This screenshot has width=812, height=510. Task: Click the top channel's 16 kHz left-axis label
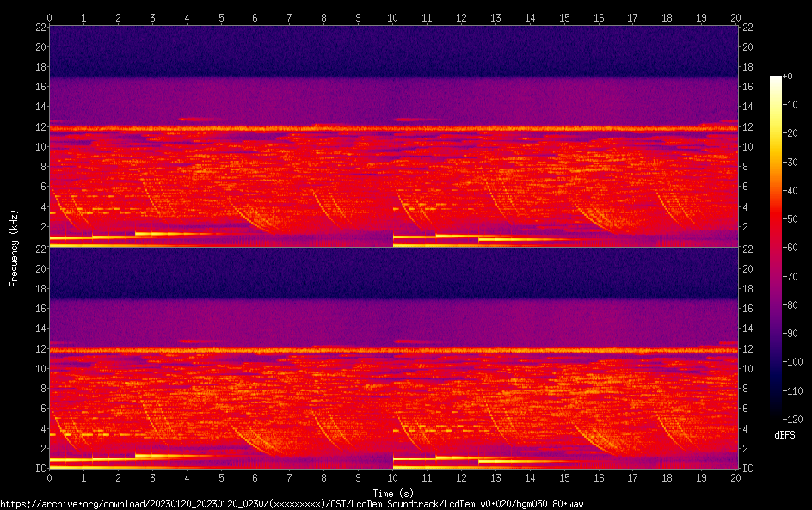(x=39, y=87)
